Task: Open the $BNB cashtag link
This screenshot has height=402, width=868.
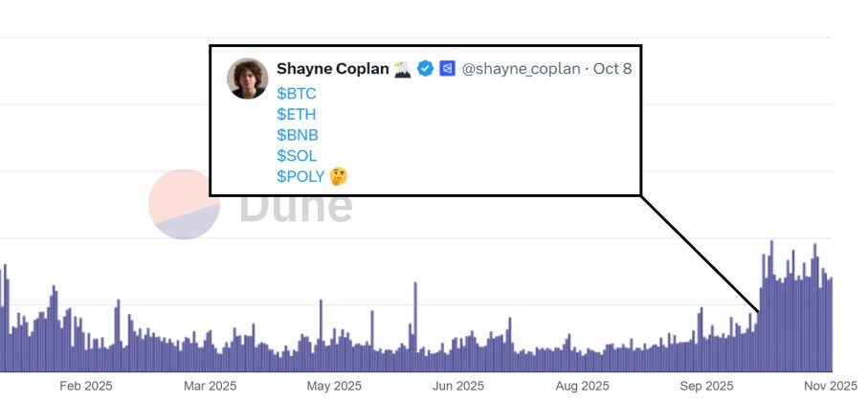Action: coord(298,135)
